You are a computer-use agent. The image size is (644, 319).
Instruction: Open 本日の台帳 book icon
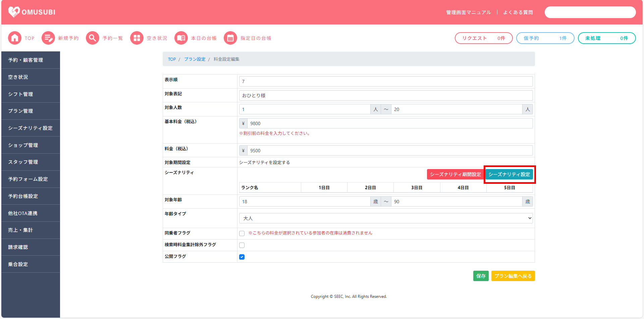(181, 38)
